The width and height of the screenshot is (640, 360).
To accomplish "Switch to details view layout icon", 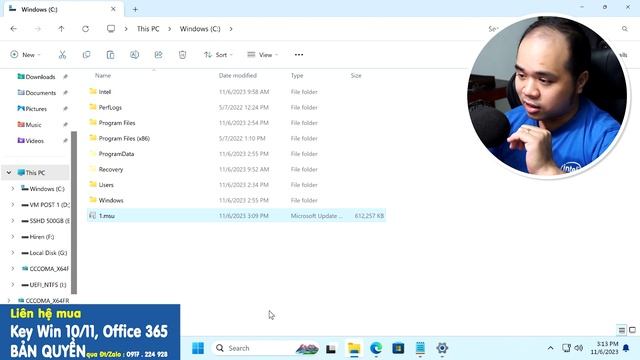I will [622, 330].
